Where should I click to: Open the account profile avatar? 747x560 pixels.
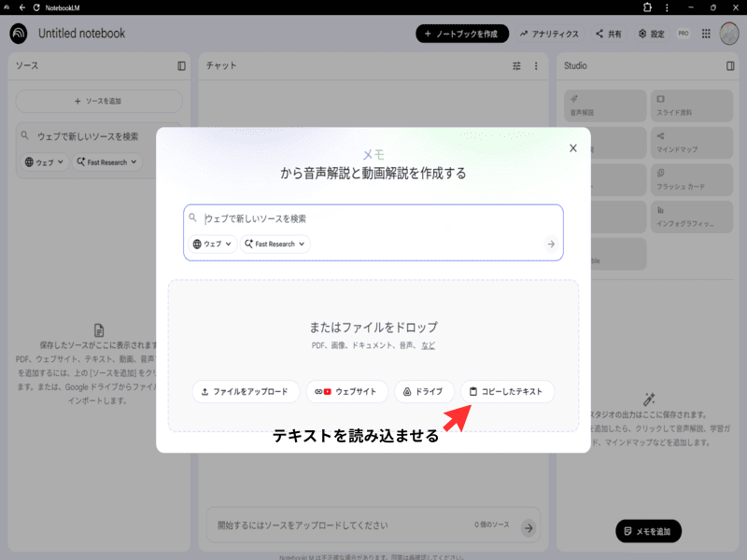pos(729,34)
